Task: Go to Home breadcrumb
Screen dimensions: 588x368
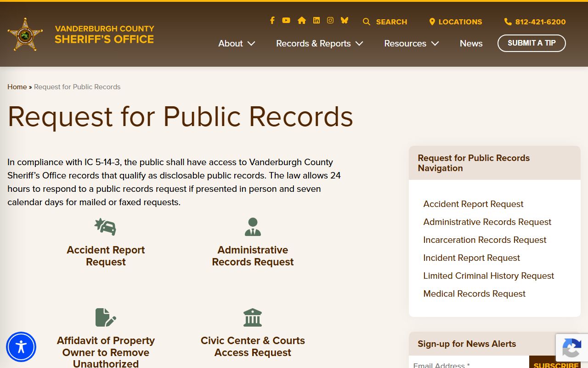Action: pyautogui.click(x=17, y=86)
